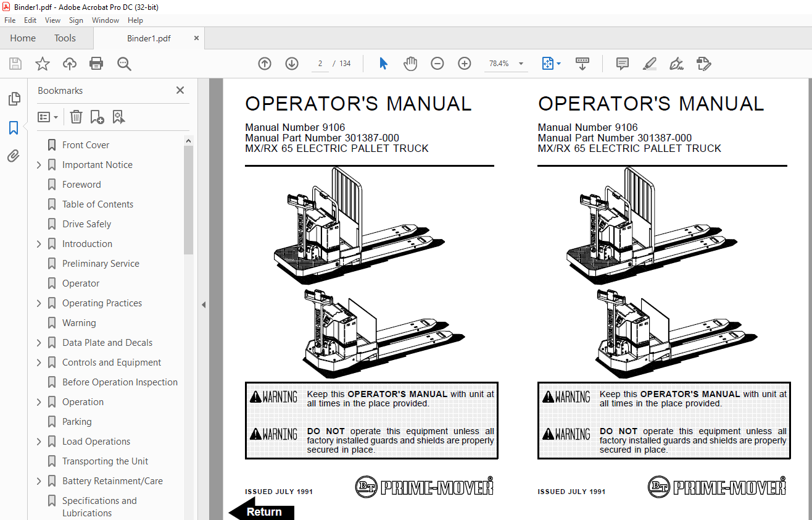This screenshot has height=520, width=812.
Task: Click the upload to cloud icon
Action: point(70,64)
